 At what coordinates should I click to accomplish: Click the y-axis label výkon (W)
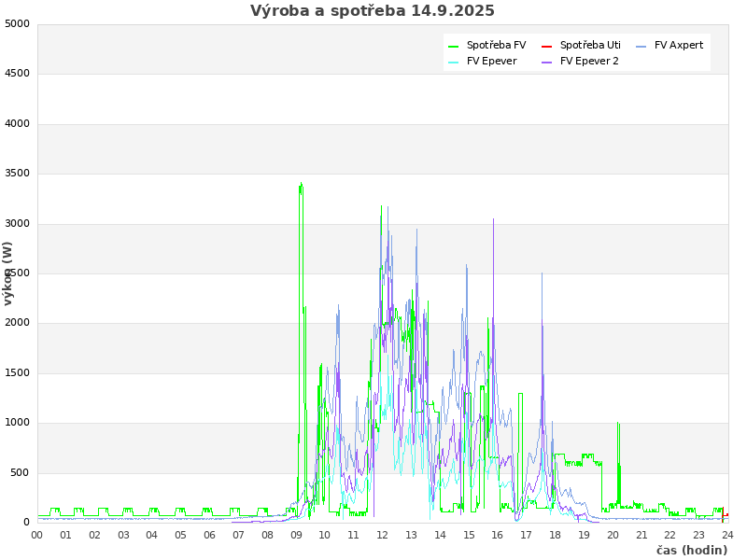8,273
